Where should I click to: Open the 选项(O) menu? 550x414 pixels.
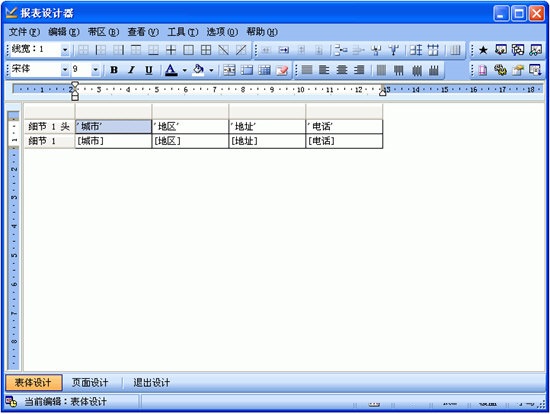tap(222, 32)
